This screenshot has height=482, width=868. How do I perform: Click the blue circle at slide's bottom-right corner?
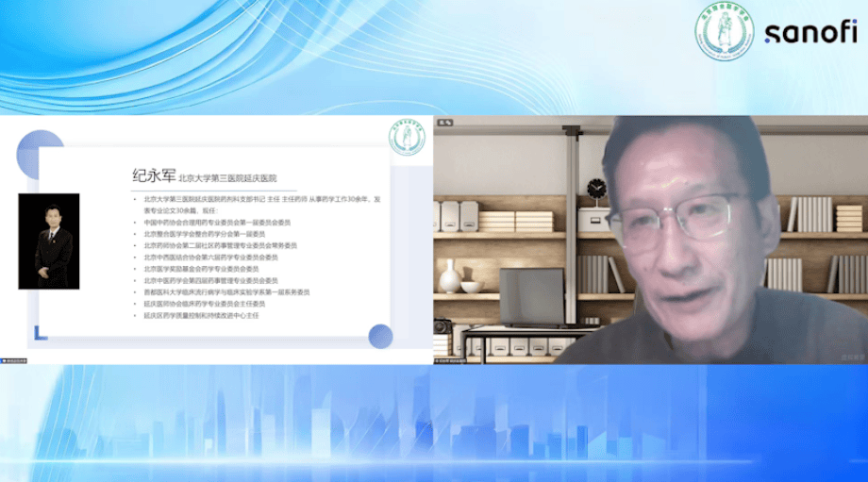pyautogui.click(x=380, y=336)
